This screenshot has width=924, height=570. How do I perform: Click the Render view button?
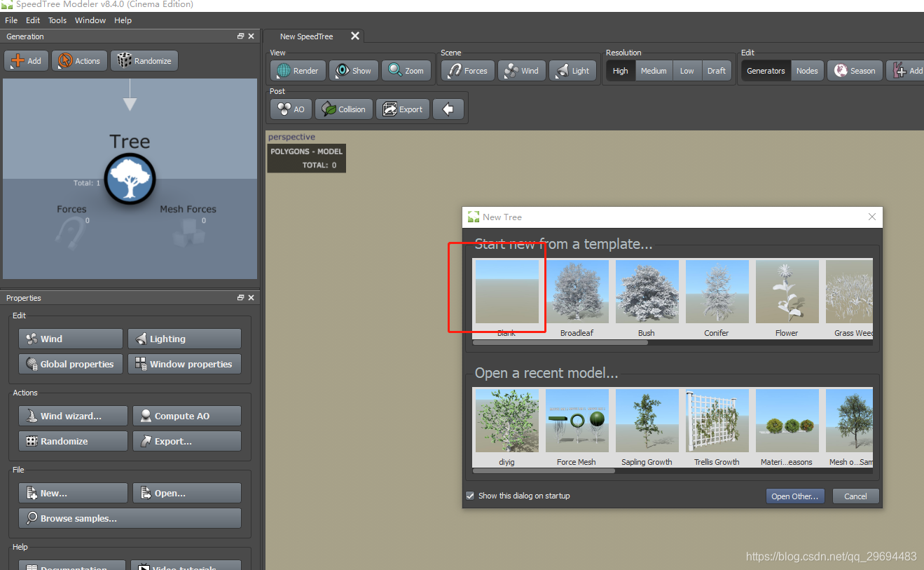point(298,71)
